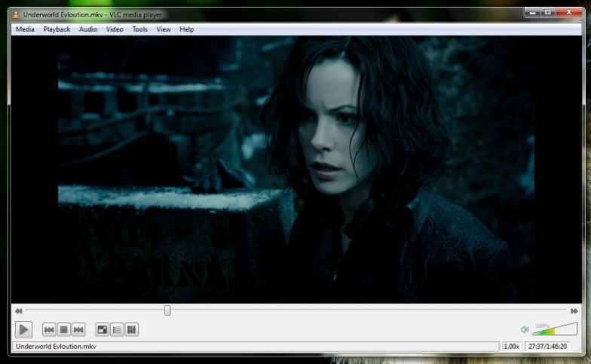The height and width of the screenshot is (364, 591).
Task: Click the Play button
Action: 23,330
